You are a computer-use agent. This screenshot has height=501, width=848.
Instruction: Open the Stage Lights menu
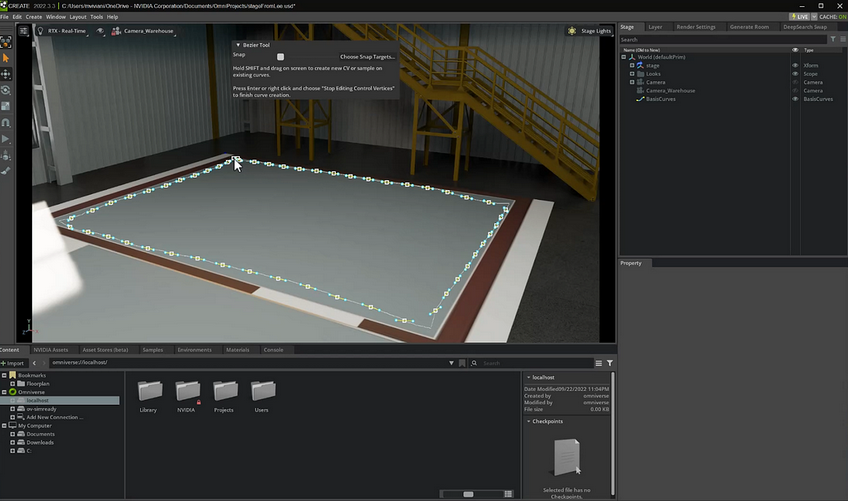[589, 31]
